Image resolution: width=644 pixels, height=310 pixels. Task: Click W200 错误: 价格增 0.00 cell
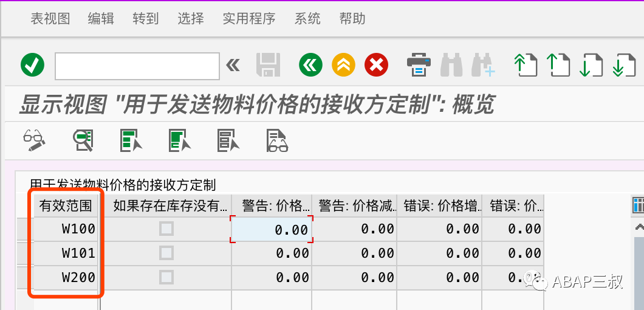(439, 278)
